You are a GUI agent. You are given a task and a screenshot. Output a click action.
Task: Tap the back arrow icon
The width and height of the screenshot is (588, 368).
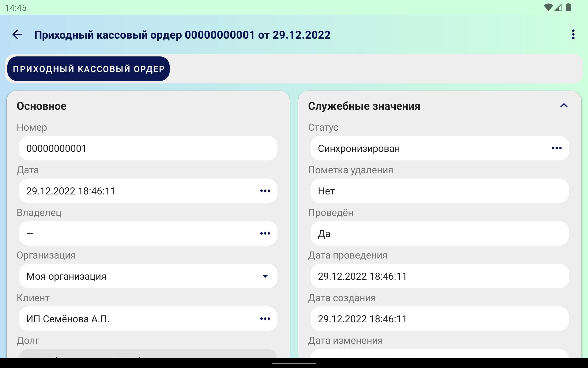[x=17, y=35]
